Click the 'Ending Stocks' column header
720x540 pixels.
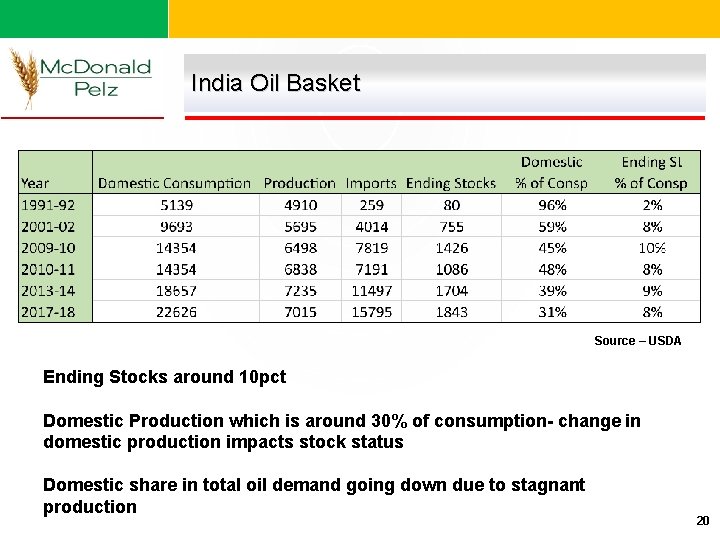pos(451,183)
